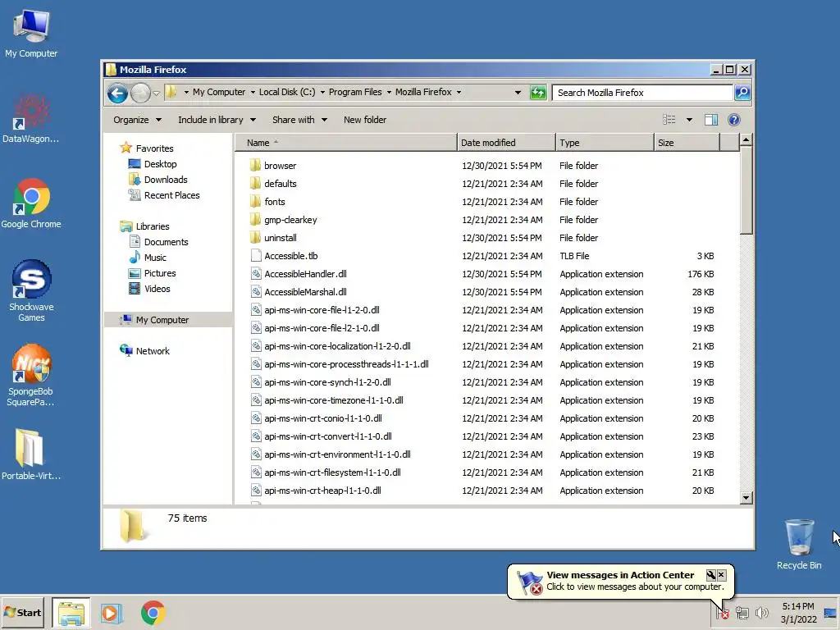Screen dimensions: 840x630
Task: Open the Share with dropdown
Action: click(299, 120)
